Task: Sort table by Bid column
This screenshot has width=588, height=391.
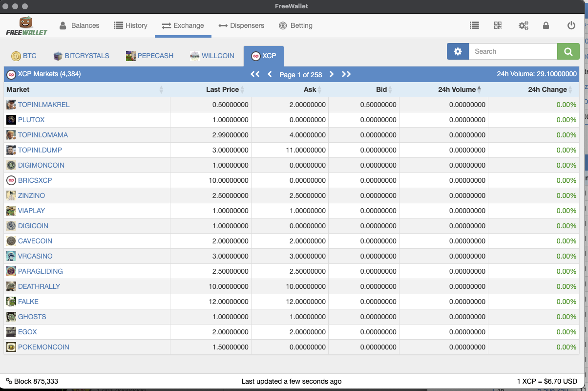Action: 364,89
